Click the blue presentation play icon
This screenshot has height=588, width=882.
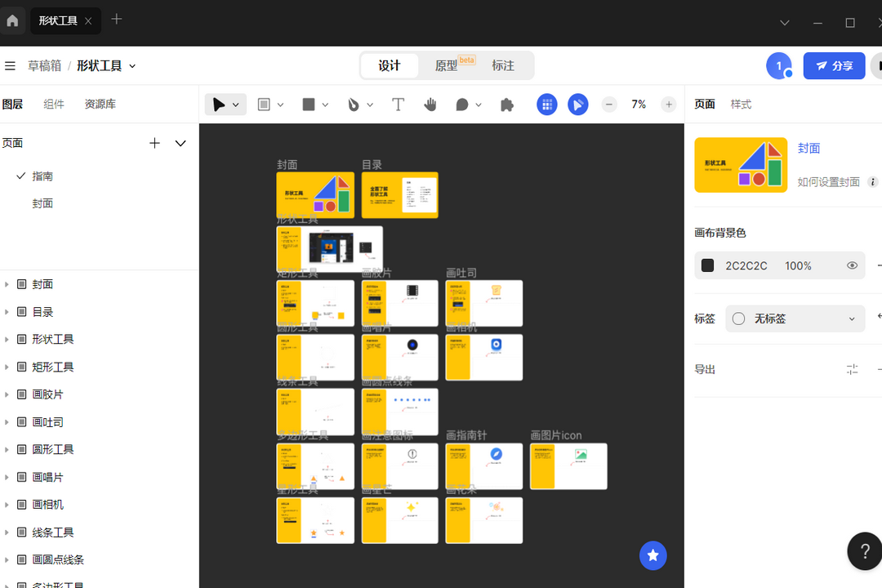577,105
